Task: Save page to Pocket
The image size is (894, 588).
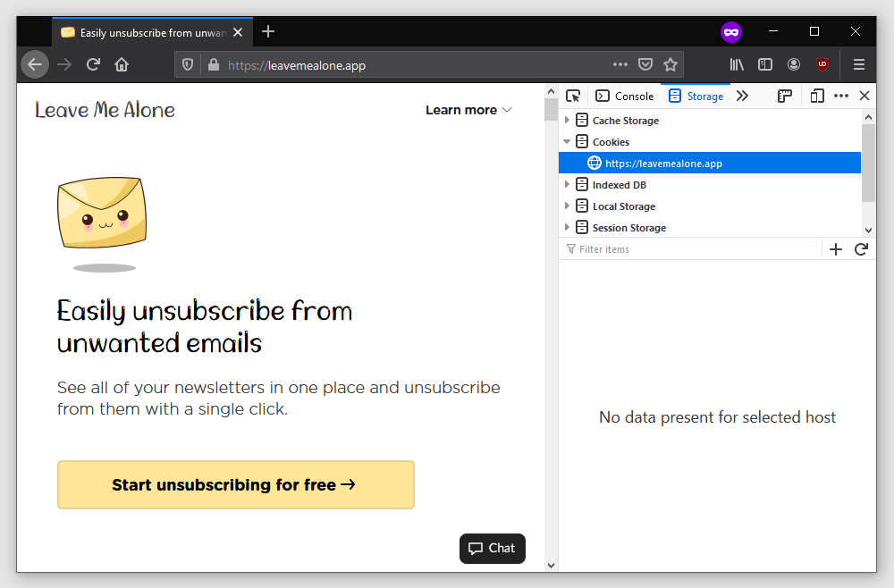Action: pos(645,64)
